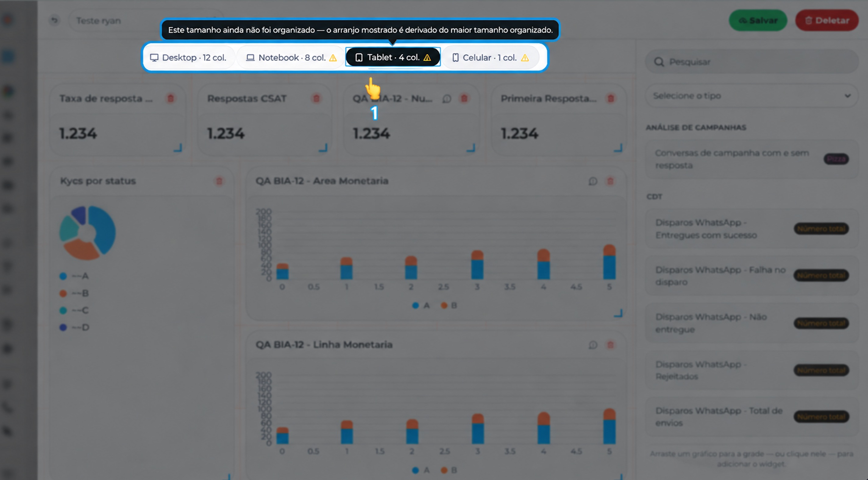Viewport: 868px width, 480px height.
Task: Remove the Respostas CSAT widget
Action: 316,98
